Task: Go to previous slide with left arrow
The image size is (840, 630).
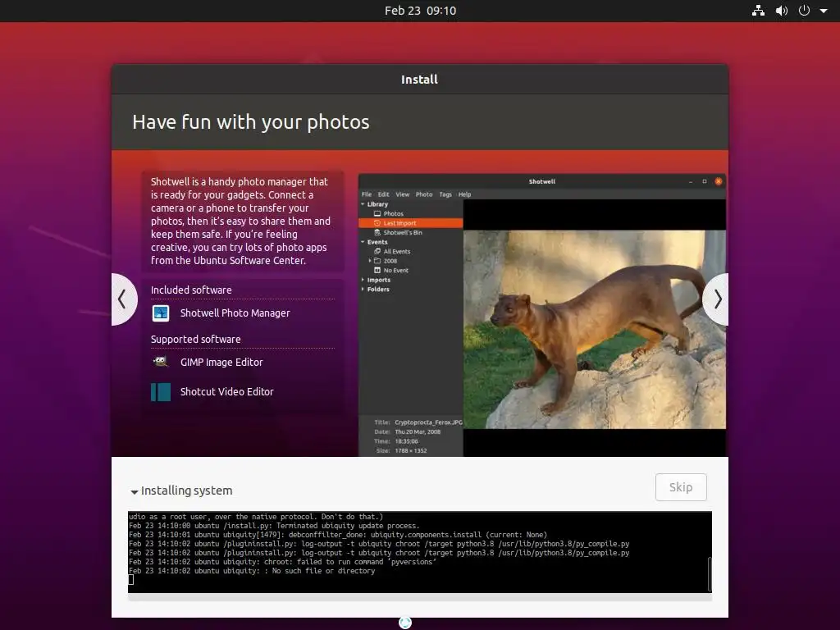Action: 124,299
